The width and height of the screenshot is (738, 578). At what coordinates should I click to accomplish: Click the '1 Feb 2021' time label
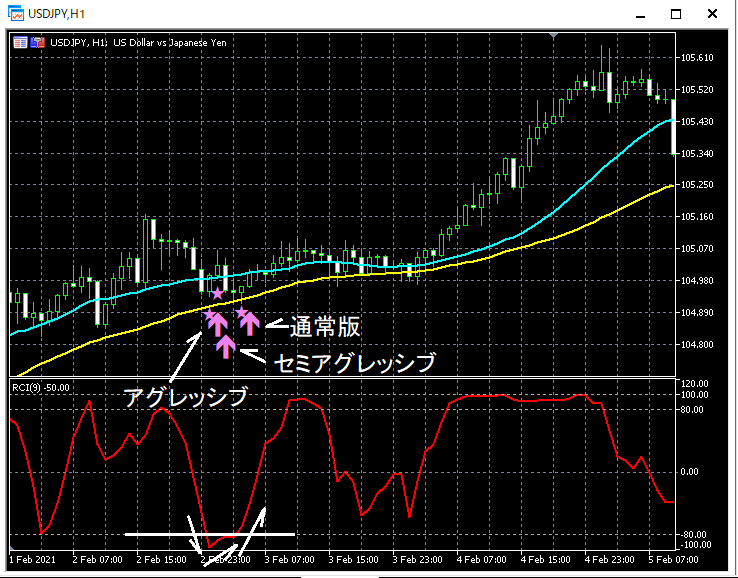pos(32,560)
